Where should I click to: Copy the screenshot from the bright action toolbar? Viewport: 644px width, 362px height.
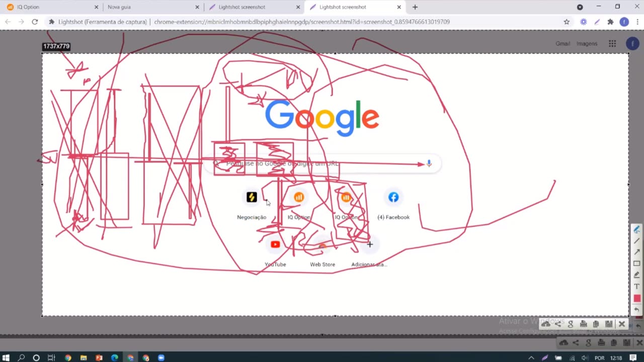pos(596,324)
